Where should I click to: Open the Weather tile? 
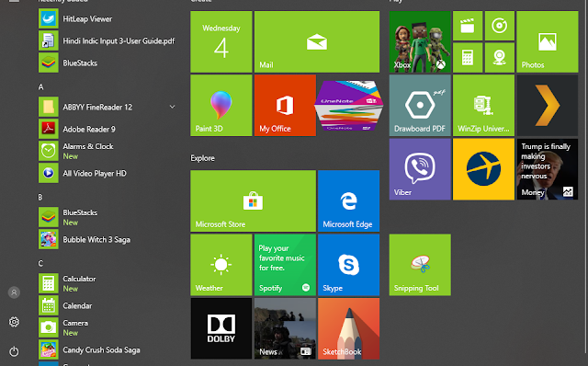pyautogui.click(x=221, y=265)
